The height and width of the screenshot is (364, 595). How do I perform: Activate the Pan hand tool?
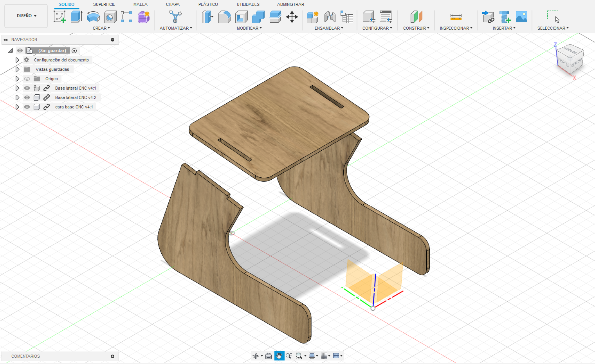tap(279, 356)
